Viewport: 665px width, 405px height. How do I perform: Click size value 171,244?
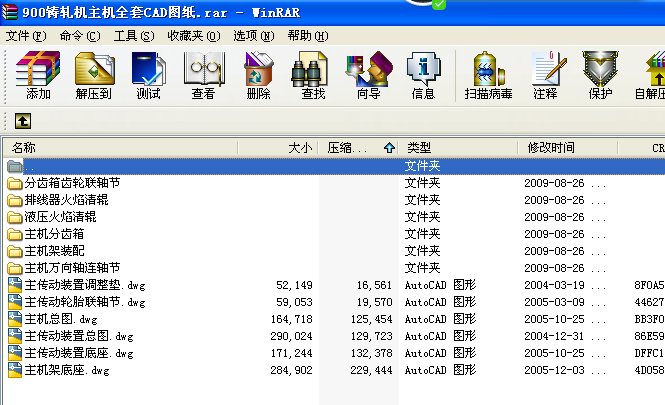291,353
